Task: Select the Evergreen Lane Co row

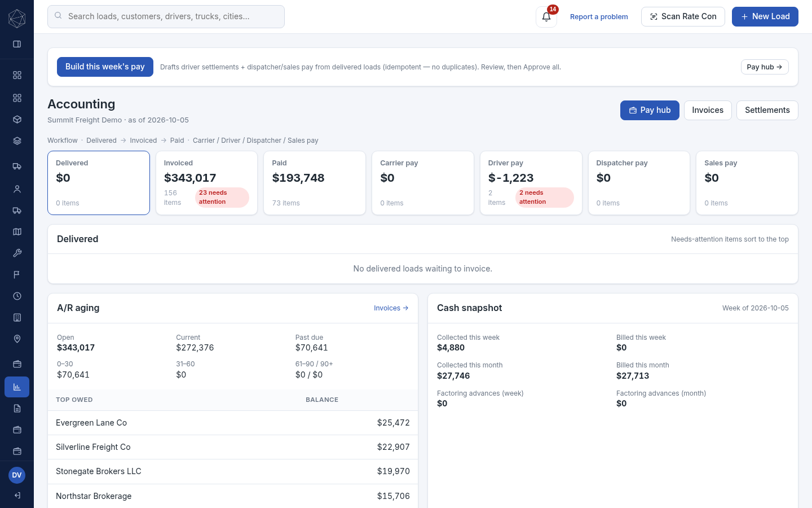Action: pyautogui.click(x=233, y=423)
